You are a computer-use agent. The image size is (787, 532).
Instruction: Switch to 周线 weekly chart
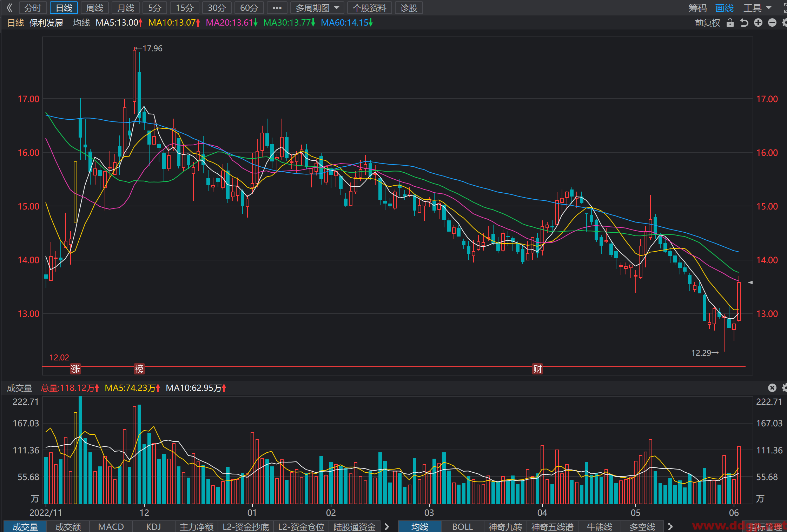pos(95,8)
